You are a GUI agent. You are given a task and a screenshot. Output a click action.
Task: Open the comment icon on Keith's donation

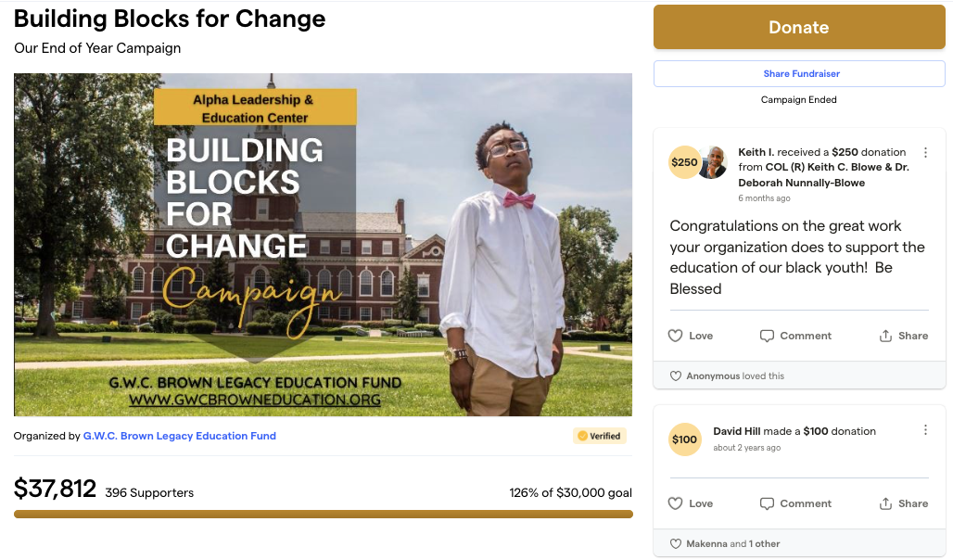point(795,336)
